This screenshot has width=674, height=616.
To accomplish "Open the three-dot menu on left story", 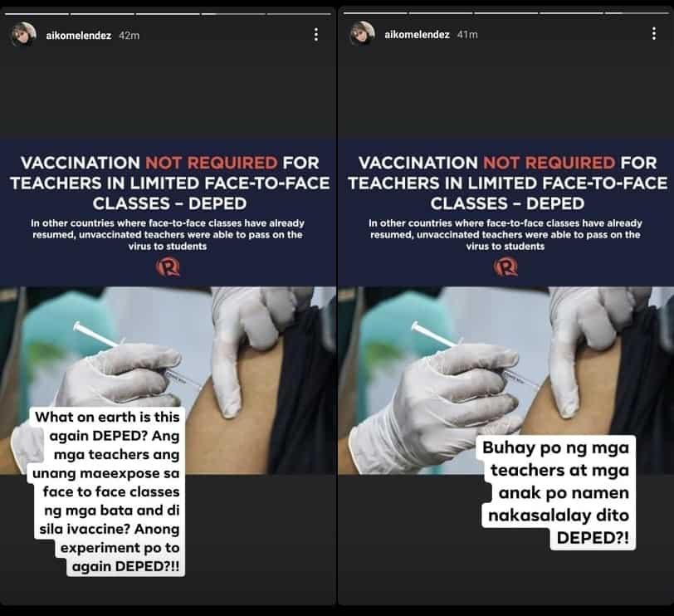I will [x=316, y=35].
